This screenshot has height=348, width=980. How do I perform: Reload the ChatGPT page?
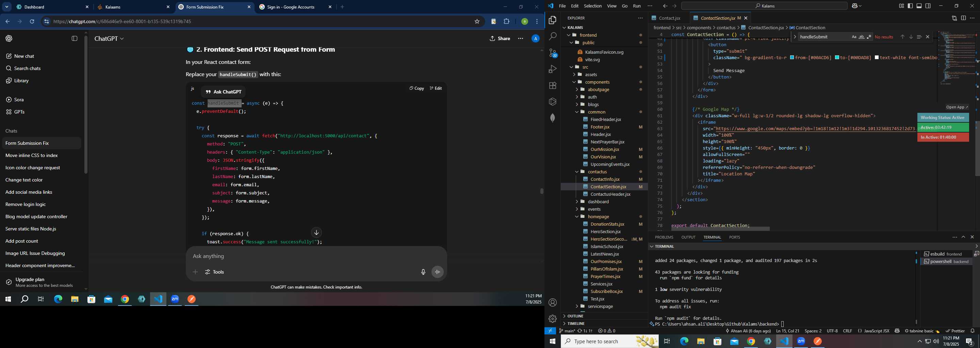[32, 22]
